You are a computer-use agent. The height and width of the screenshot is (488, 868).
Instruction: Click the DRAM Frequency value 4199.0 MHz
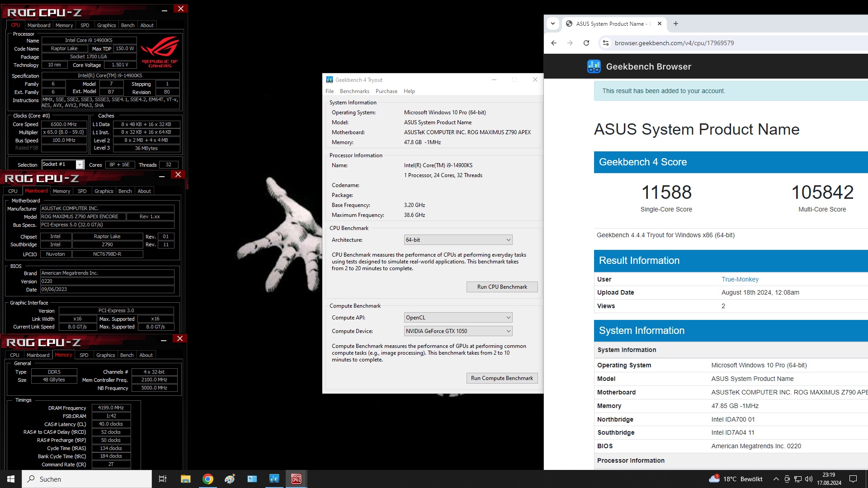click(x=111, y=408)
